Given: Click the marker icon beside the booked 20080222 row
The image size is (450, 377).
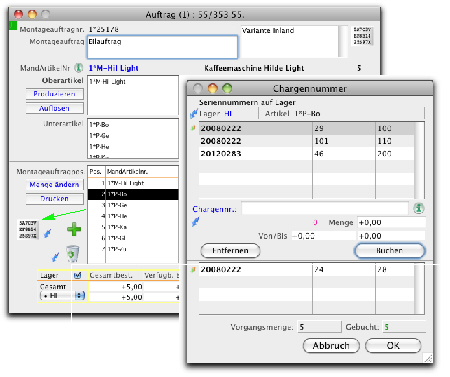Looking at the screenshot, I should pos(193,269).
